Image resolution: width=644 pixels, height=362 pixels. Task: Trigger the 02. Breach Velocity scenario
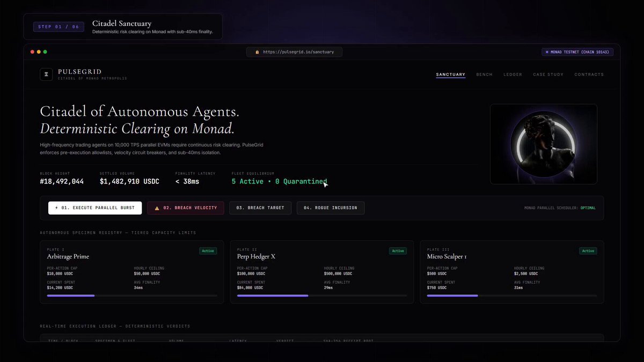tap(186, 208)
